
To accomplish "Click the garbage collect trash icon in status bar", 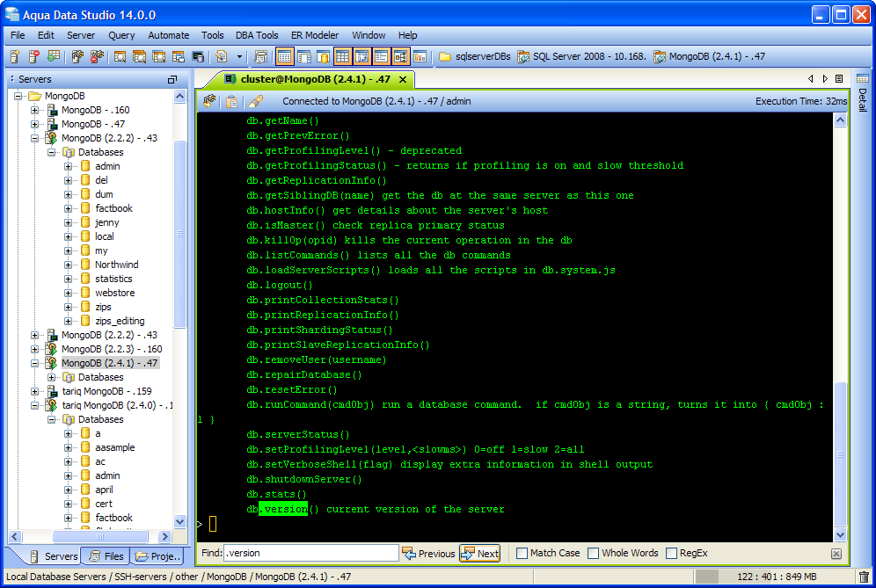I will tap(865, 577).
